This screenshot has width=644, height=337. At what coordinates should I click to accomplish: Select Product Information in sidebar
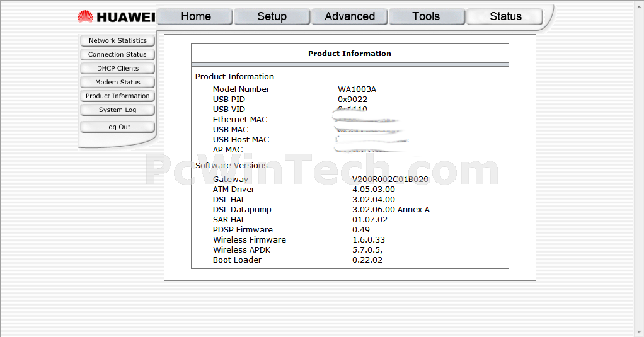point(117,96)
